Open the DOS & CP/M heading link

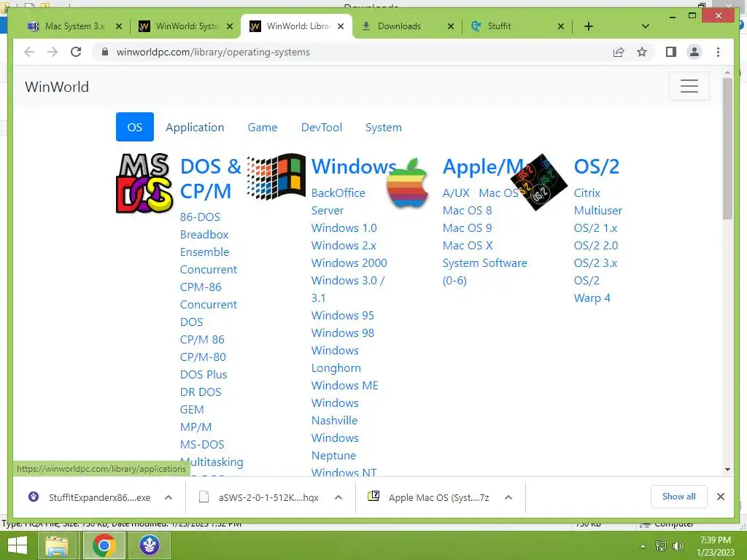211,179
